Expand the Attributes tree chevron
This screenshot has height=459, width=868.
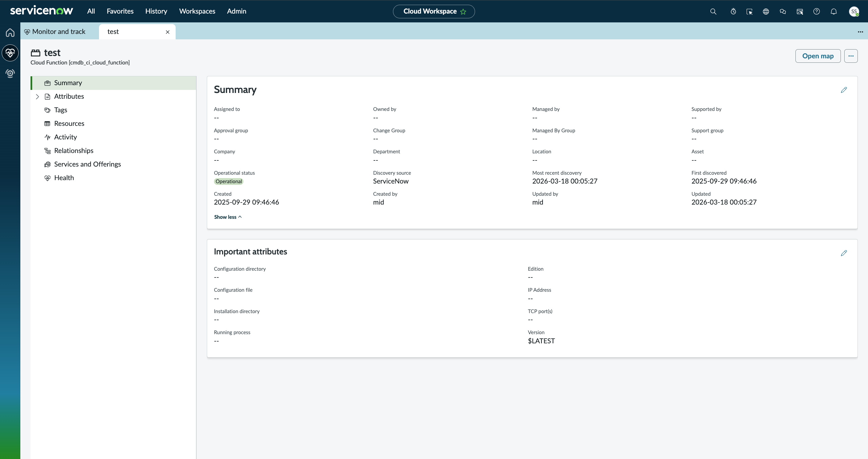[37, 97]
